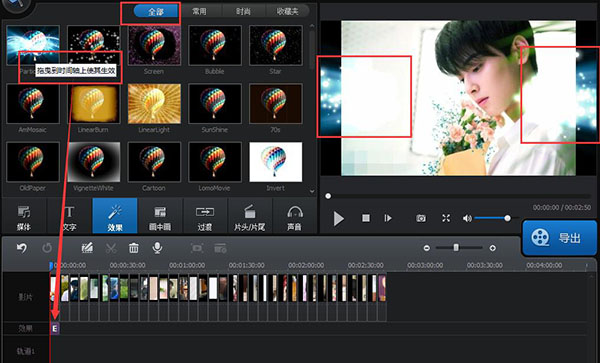Open the 媒体 media panel

(x=24, y=216)
